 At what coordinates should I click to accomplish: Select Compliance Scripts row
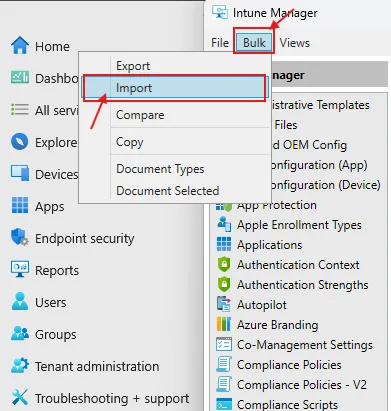tap(287, 404)
